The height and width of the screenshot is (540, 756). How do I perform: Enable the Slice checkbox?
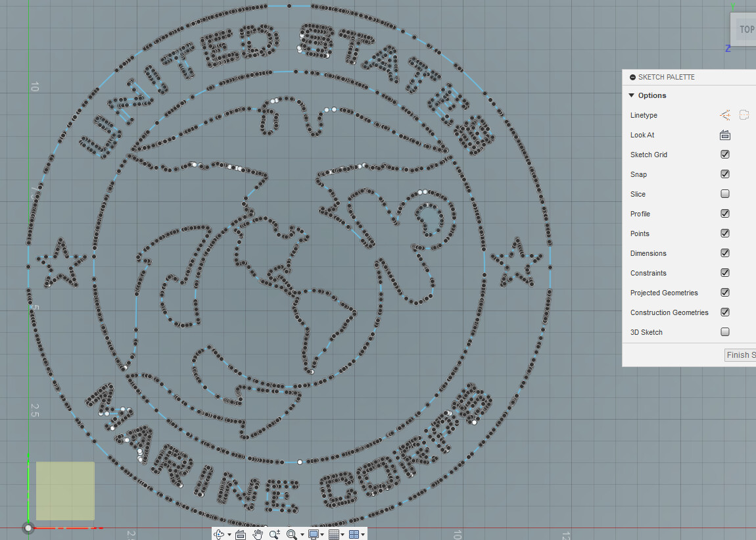[725, 194]
